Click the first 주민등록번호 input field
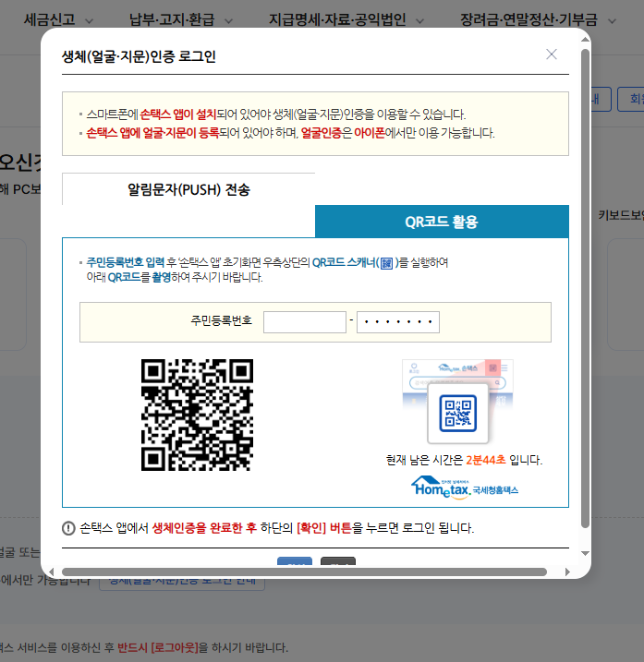The image size is (644, 662). pos(305,322)
